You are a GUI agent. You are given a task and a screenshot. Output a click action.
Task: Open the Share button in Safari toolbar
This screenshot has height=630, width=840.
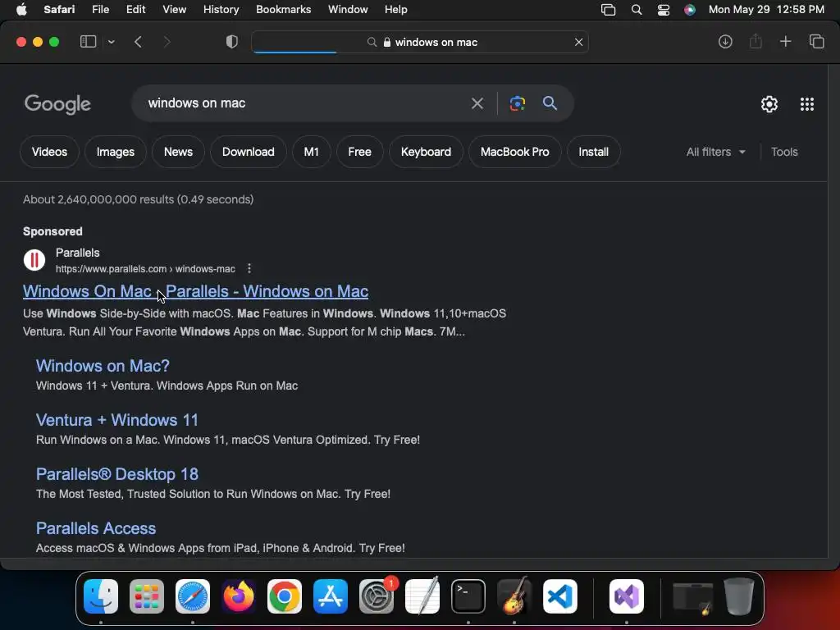756,41
